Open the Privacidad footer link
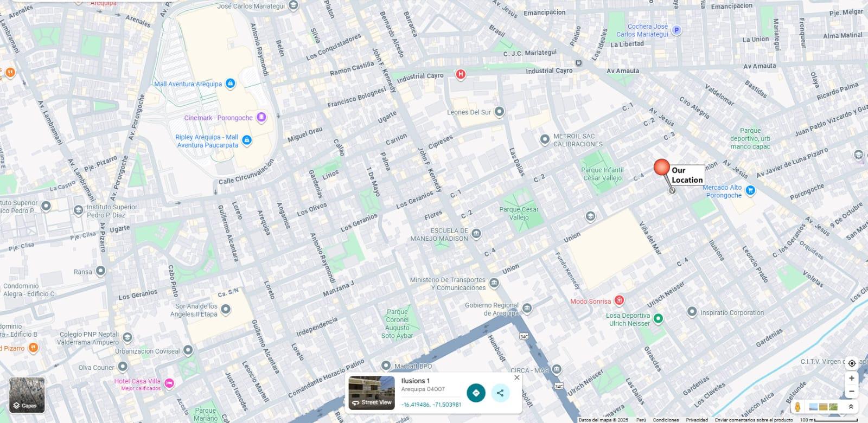 pos(697,420)
